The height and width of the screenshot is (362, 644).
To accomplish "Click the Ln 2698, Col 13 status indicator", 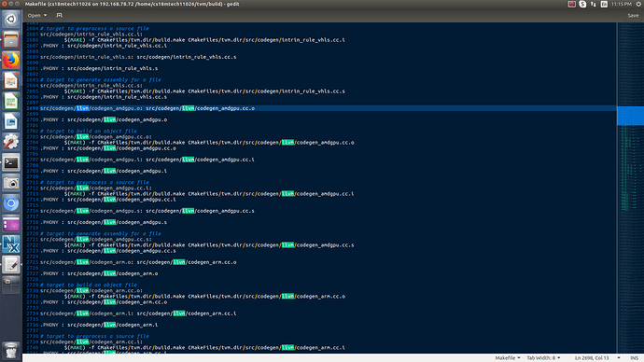I will 592,358.
